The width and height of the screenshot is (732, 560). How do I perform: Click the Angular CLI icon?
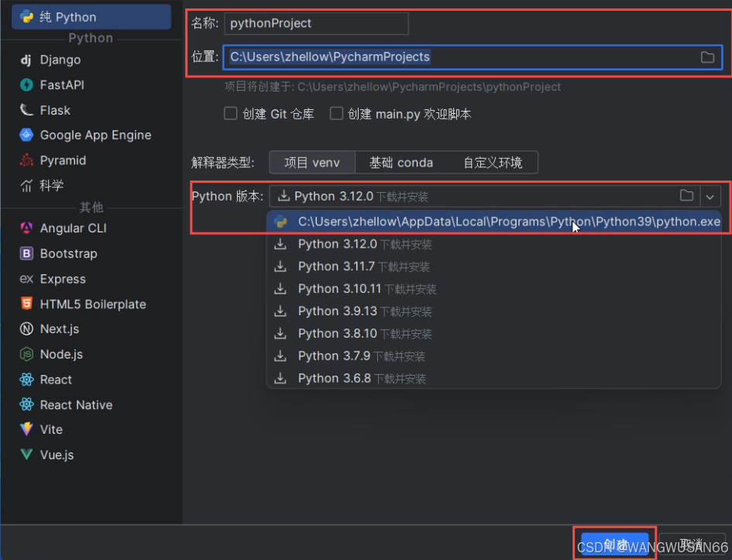pos(26,228)
